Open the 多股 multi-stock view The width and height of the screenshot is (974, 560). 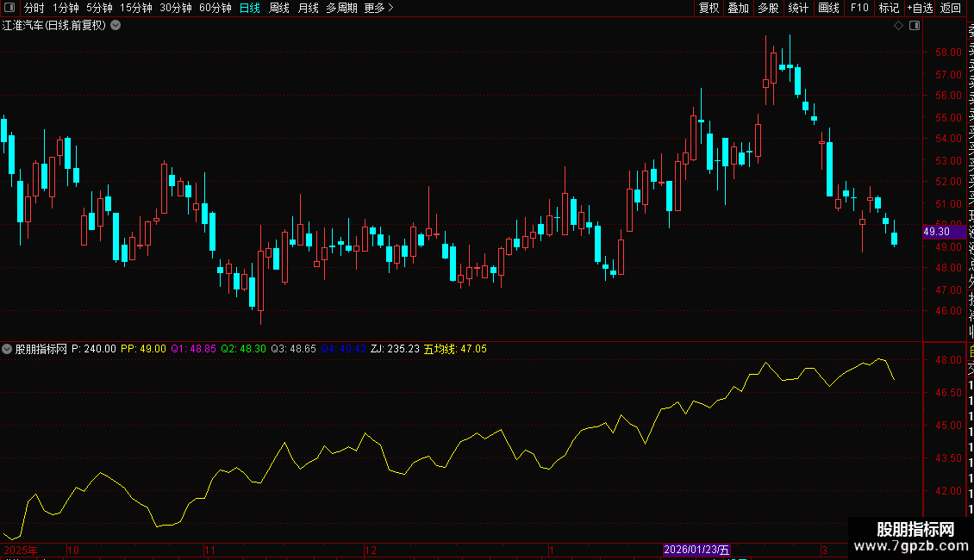tap(768, 8)
